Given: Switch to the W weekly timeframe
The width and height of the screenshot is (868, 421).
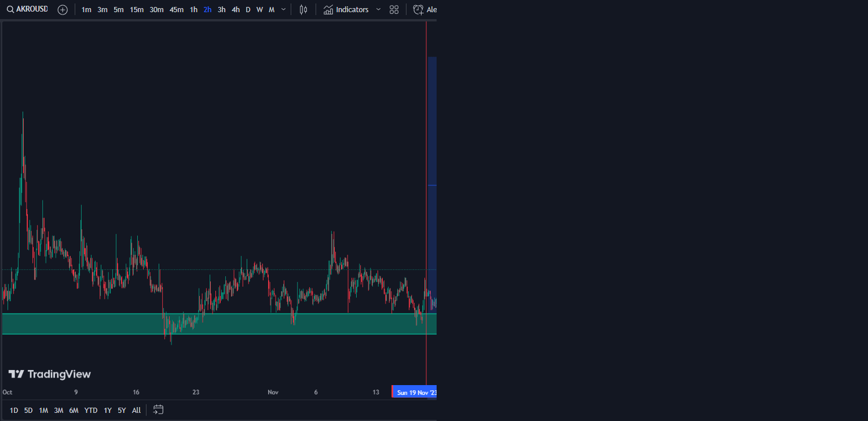Looking at the screenshot, I should (x=259, y=10).
